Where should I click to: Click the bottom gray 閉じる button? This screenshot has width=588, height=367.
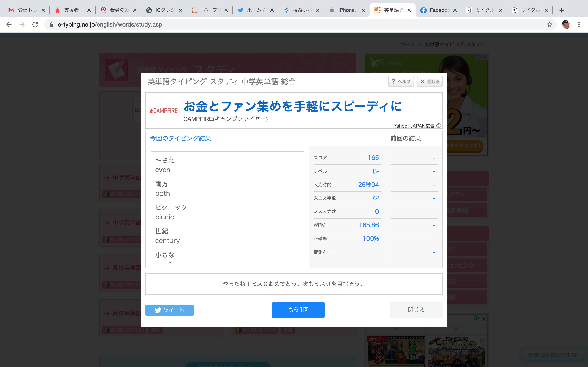[416, 310]
